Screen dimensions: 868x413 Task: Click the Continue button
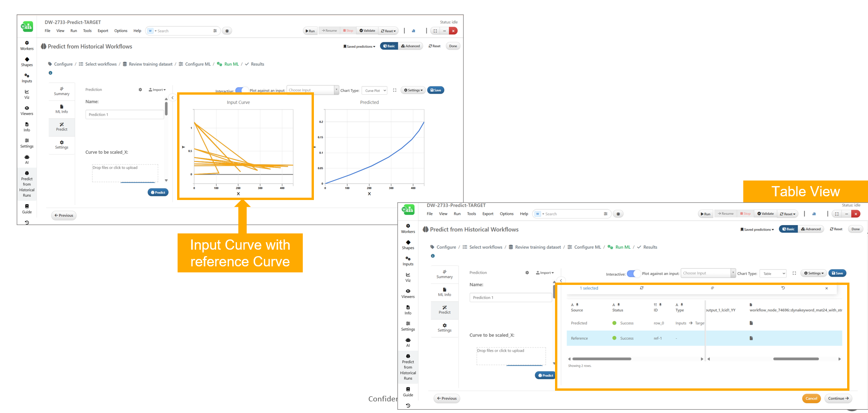pyautogui.click(x=838, y=398)
